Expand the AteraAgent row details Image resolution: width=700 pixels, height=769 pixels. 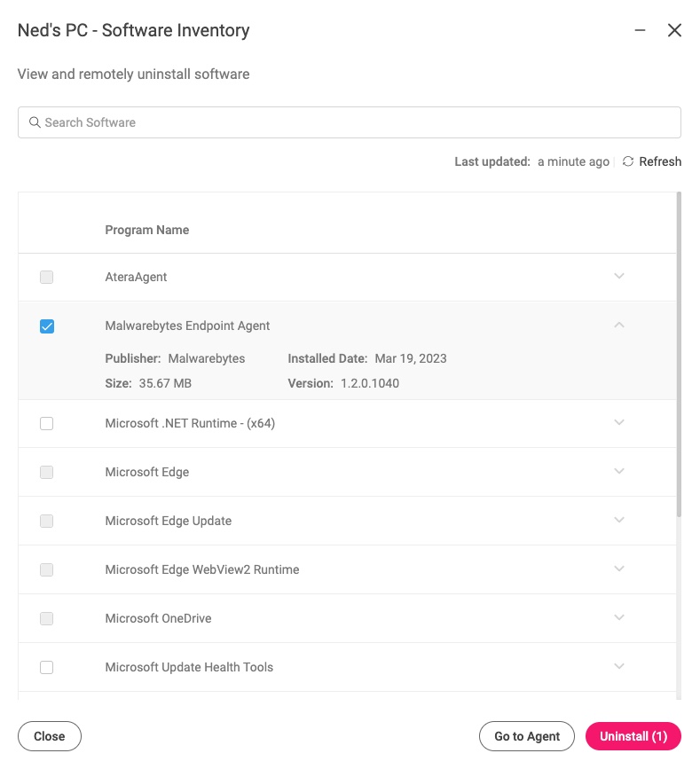click(x=619, y=276)
